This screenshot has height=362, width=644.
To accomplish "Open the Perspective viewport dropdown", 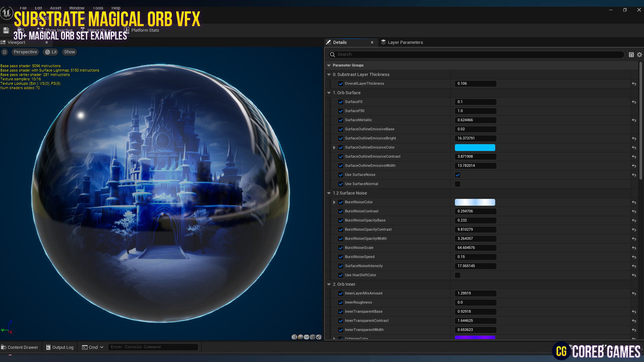I will coord(25,52).
